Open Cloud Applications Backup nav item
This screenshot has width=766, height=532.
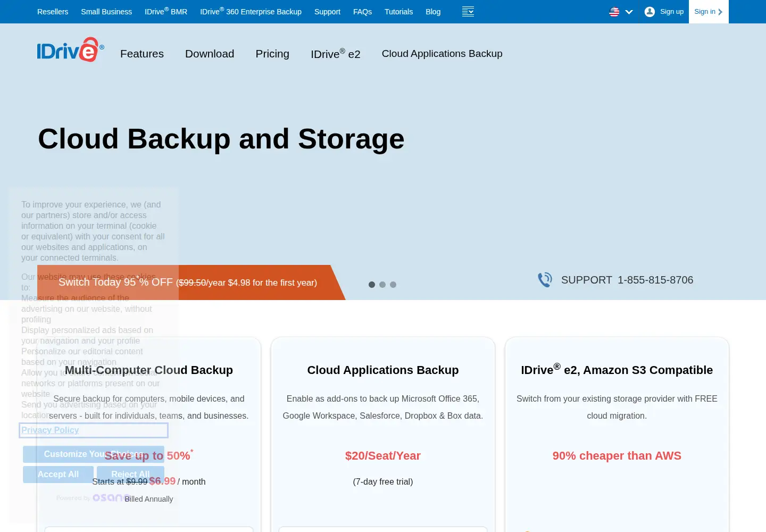(442, 54)
